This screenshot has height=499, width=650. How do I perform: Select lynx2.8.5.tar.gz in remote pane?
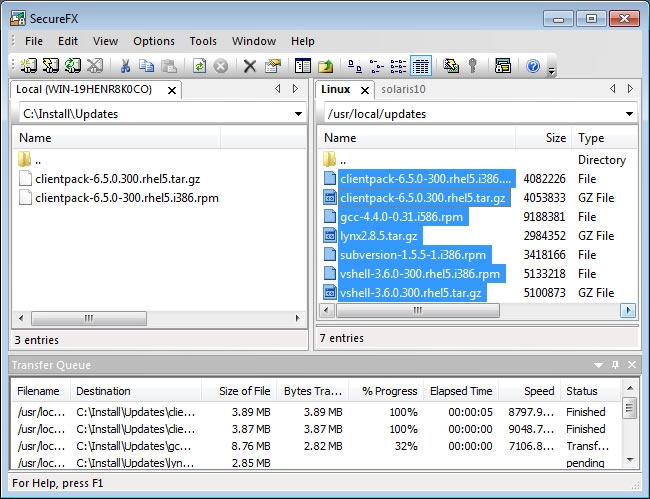378,236
